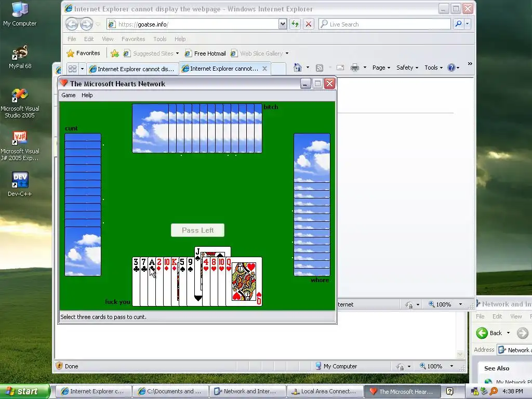Click the taskbar help question mark icon
This screenshot has height=399, width=532.
click(449, 391)
